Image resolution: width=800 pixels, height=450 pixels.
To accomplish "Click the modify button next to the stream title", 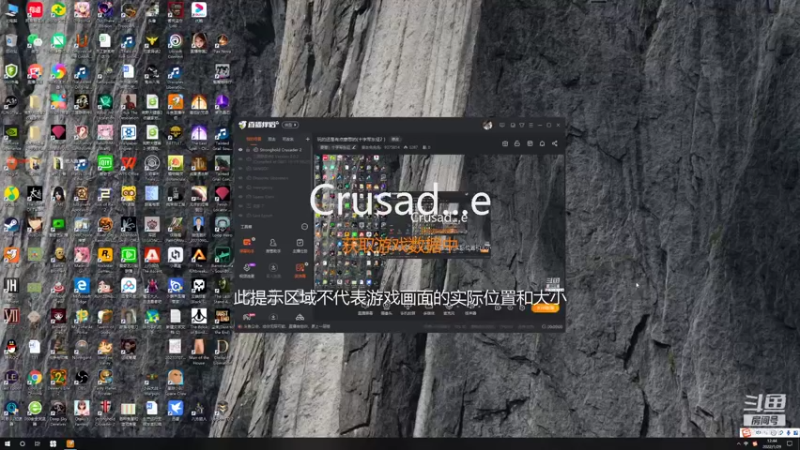I will tap(395, 139).
